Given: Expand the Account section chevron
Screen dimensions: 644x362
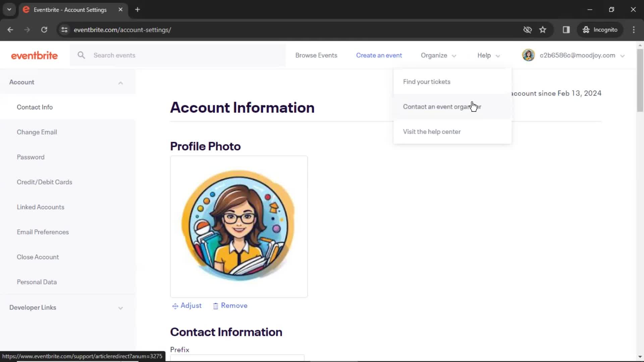Looking at the screenshot, I should tap(121, 83).
